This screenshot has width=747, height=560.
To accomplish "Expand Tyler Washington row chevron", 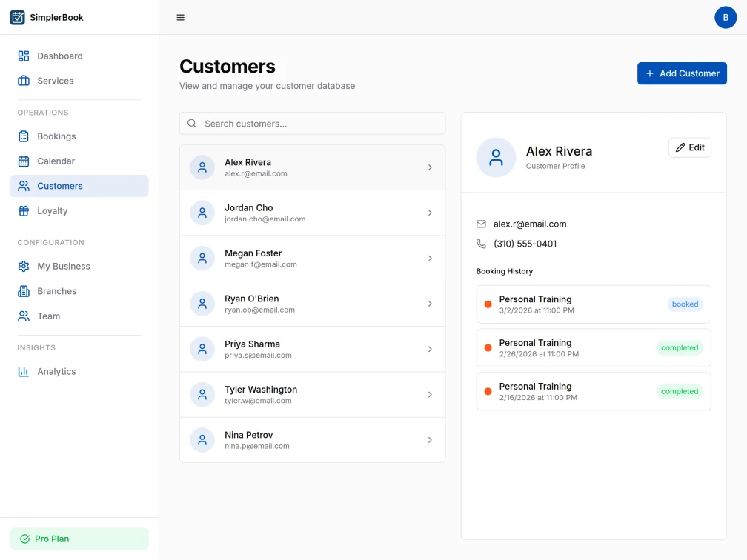I will (x=430, y=394).
